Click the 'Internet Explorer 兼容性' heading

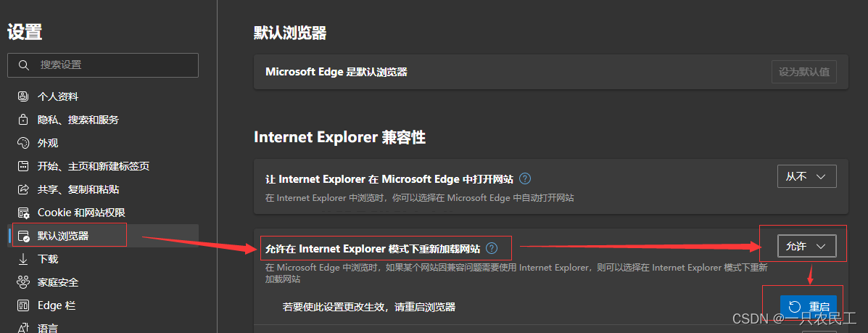tap(340, 137)
